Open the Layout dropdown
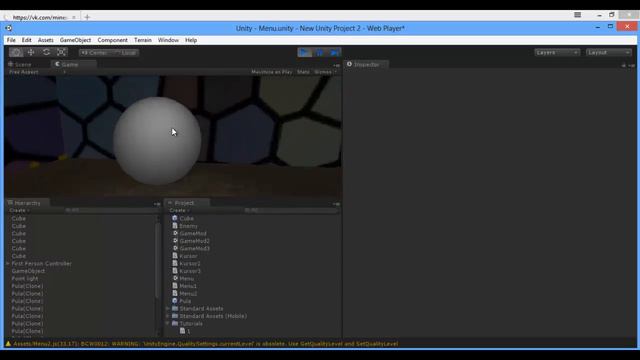This screenshot has width=640, height=360. click(x=609, y=52)
